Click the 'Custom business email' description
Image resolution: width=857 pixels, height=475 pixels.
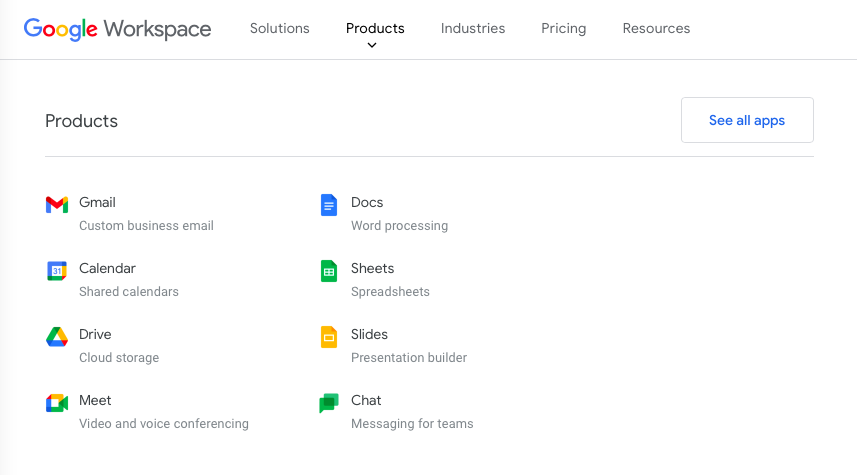pyautogui.click(x=146, y=226)
